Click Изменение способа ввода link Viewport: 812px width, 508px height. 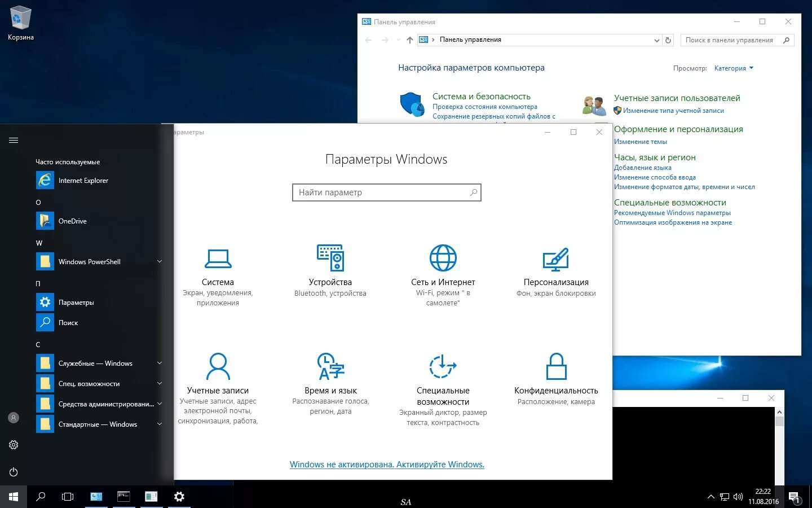(655, 177)
